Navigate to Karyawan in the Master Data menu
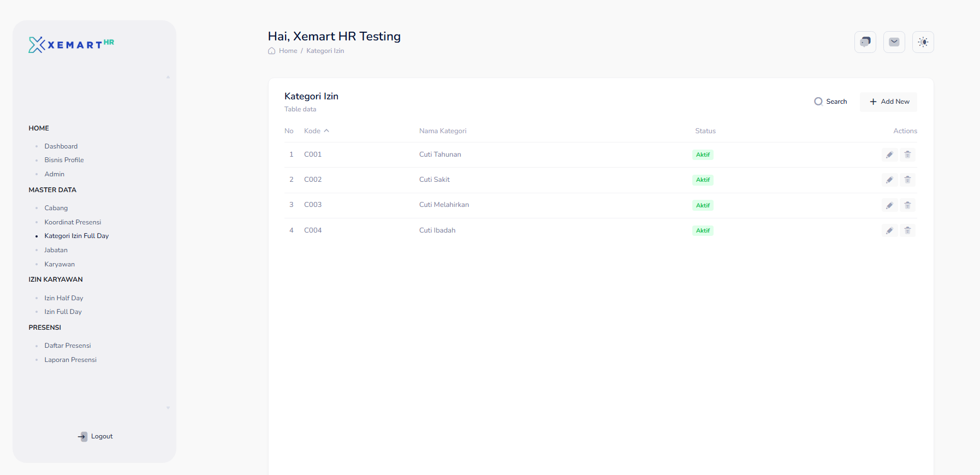 point(60,264)
